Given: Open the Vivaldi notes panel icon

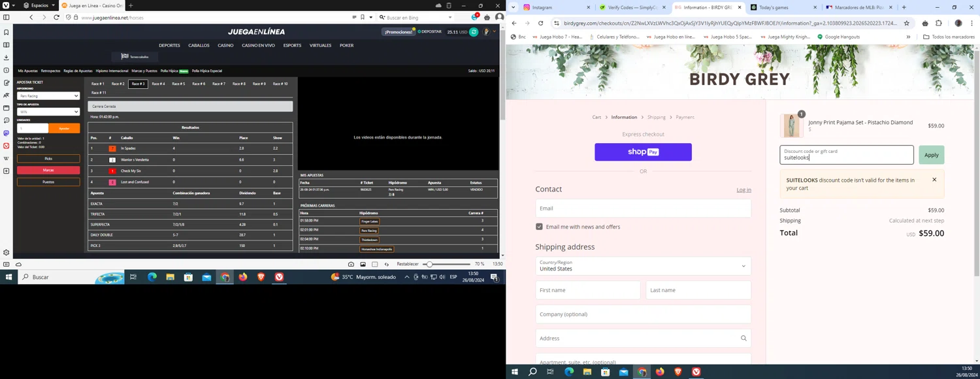Looking at the screenshot, I should coord(7,83).
